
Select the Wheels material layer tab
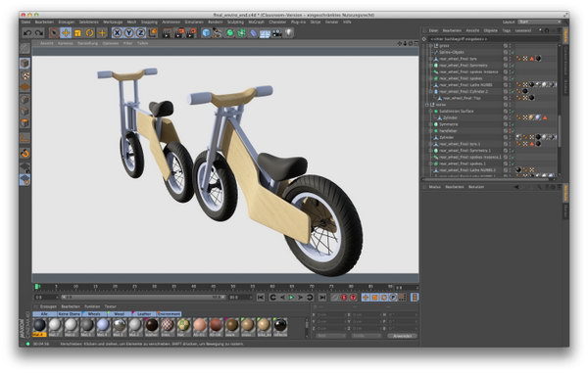click(x=94, y=314)
